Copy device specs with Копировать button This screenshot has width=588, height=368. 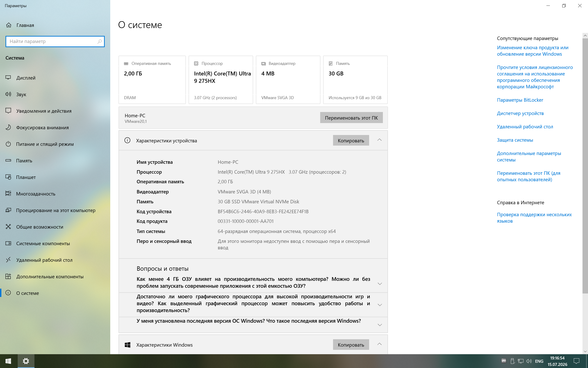click(x=351, y=141)
